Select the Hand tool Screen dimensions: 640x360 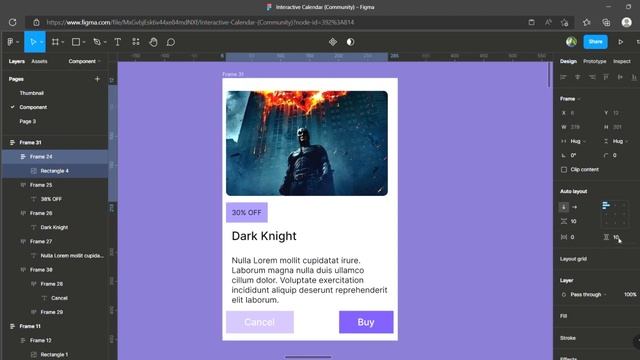(153, 42)
